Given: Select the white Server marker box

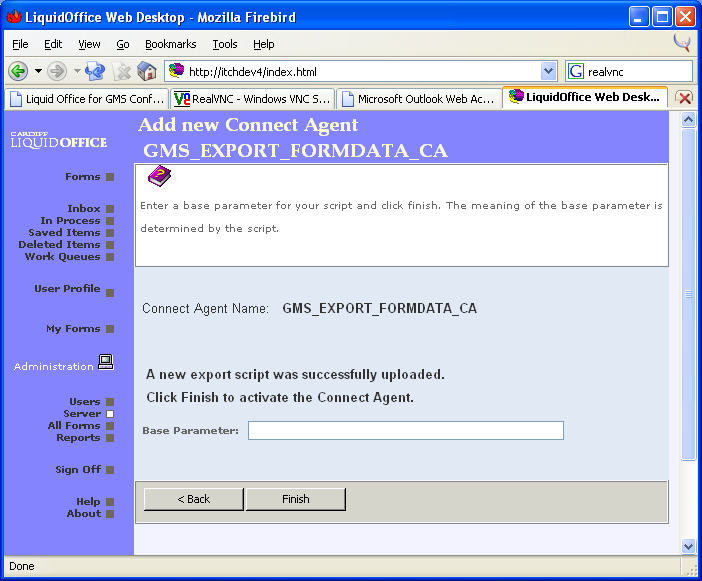Looking at the screenshot, I should pyautogui.click(x=110, y=414).
